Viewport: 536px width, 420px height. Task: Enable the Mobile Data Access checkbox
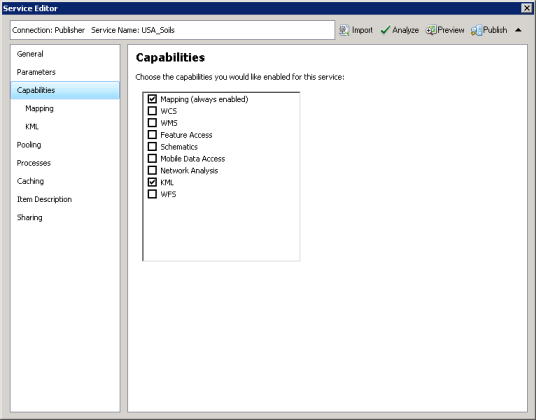point(152,159)
